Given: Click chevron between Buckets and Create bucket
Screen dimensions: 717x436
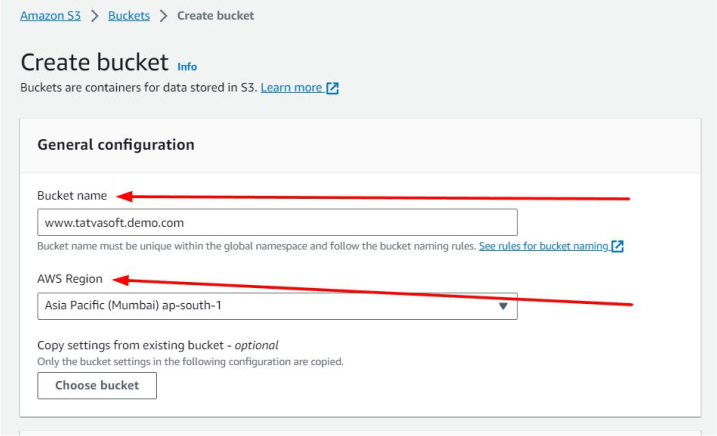Looking at the screenshot, I should click(x=164, y=16).
